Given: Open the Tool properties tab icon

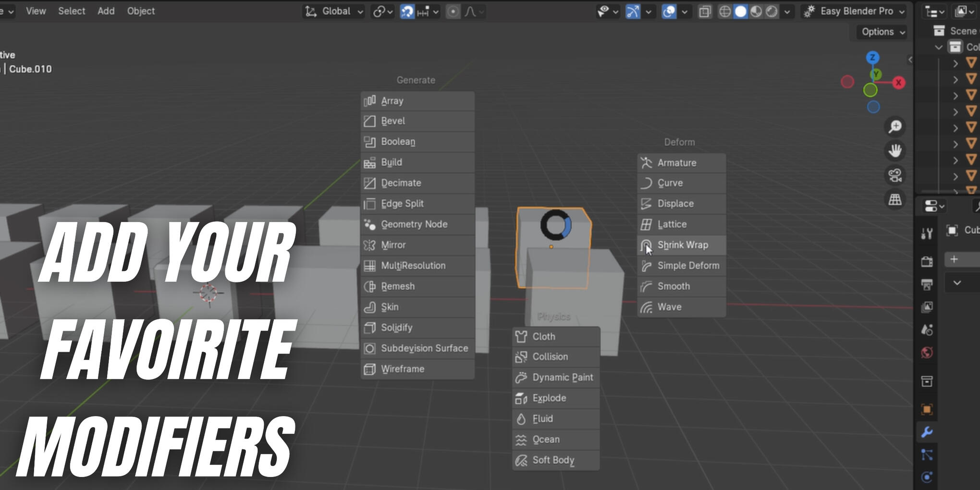Looking at the screenshot, I should (x=927, y=234).
